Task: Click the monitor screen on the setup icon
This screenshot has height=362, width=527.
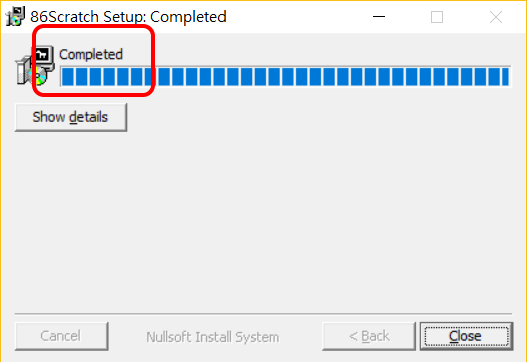Action: 43,54
